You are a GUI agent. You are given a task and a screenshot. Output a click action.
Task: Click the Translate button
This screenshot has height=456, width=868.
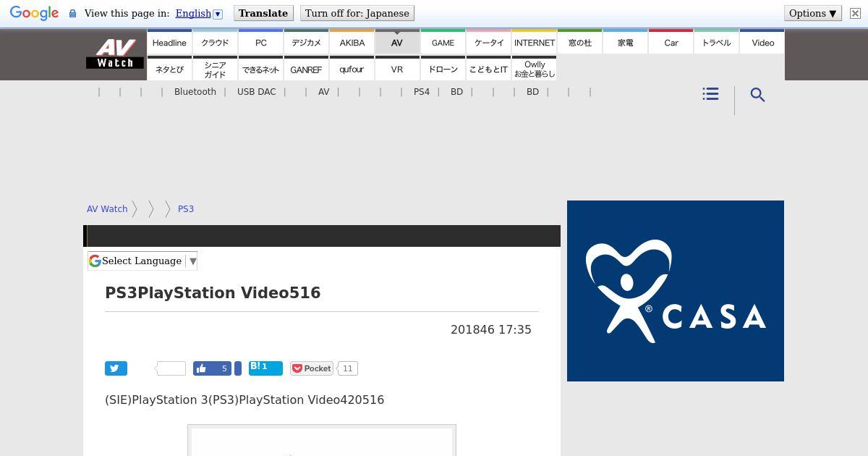pyautogui.click(x=263, y=13)
